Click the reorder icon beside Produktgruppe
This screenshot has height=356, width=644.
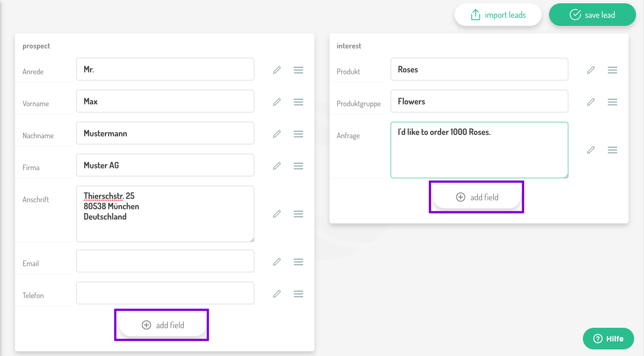click(612, 102)
